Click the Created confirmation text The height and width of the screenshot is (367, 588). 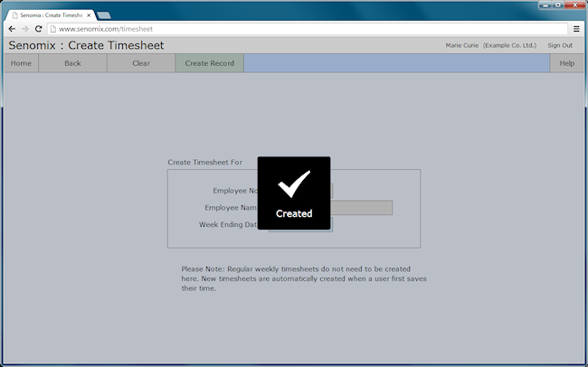[294, 213]
